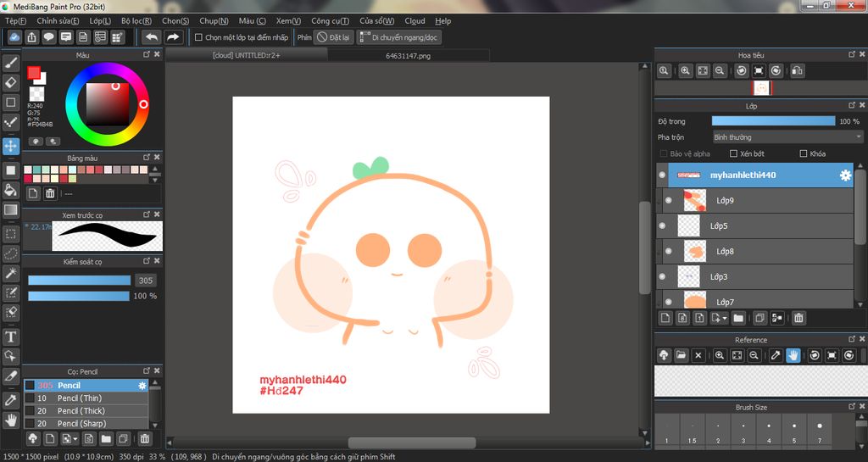Click the cloud save icon in toolbar
This screenshot has width=868, height=462.
[14, 37]
